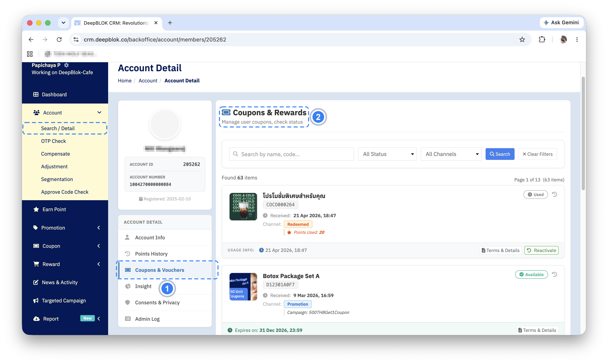
Task: Click the browser forward arrow
Action: coord(45,40)
